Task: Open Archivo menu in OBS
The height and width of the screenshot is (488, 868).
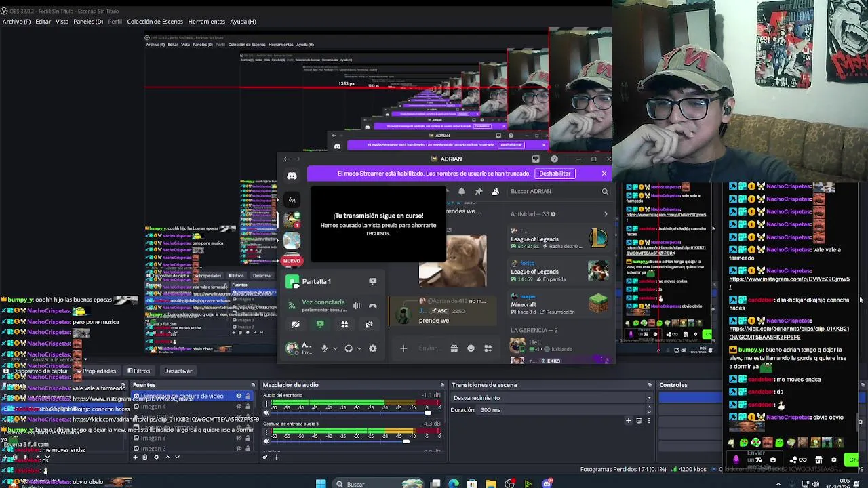Action: coord(16,22)
